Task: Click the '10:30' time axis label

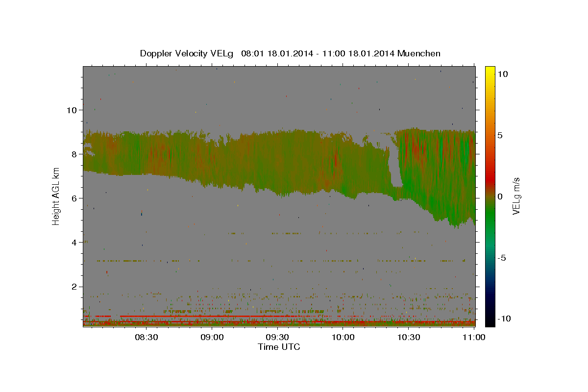Action: (x=409, y=337)
